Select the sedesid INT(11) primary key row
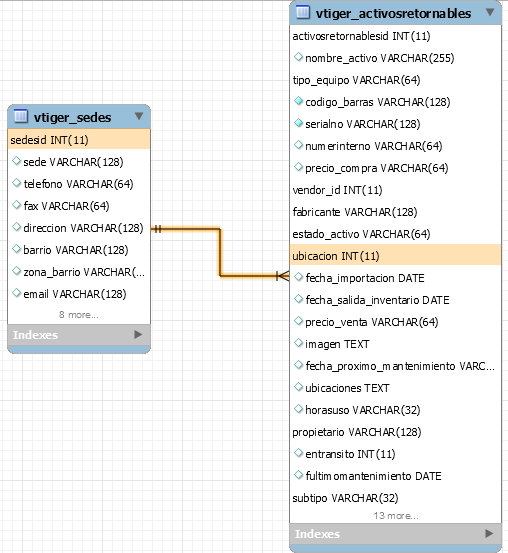The image size is (508, 553). tap(79, 140)
